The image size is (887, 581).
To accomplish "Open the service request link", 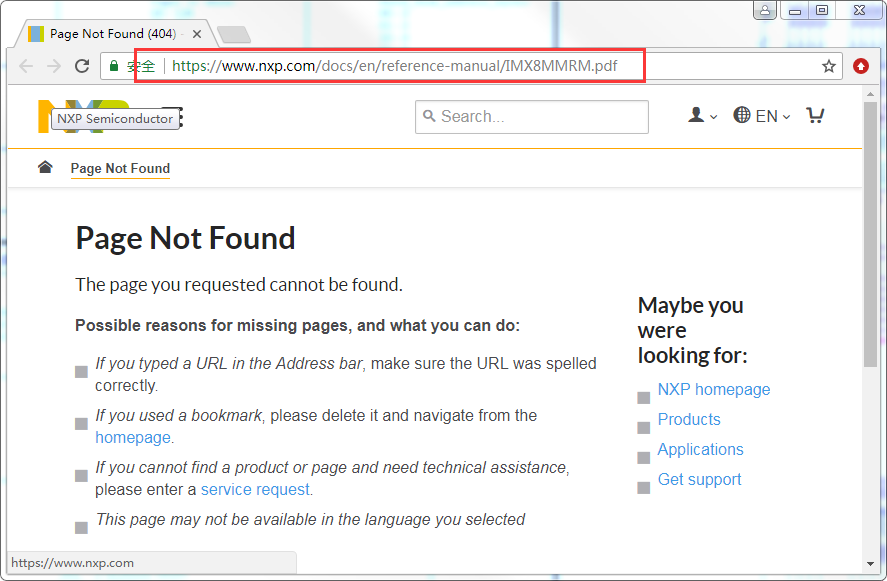I will pos(256,489).
